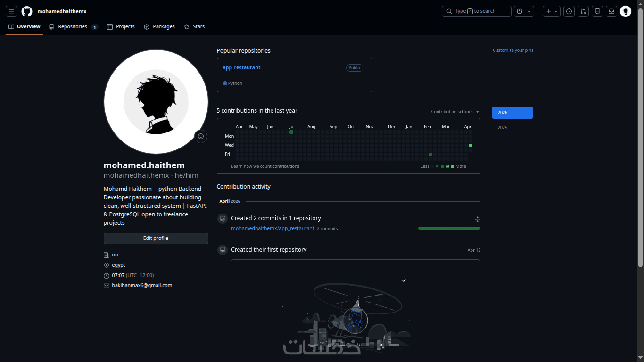Viewport: 644px width, 362px height.
Task: Open the Packages tab
Action: point(159,27)
